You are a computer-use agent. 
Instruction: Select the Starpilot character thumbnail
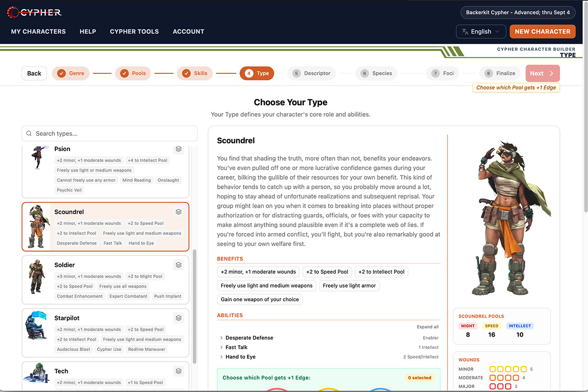(37, 325)
